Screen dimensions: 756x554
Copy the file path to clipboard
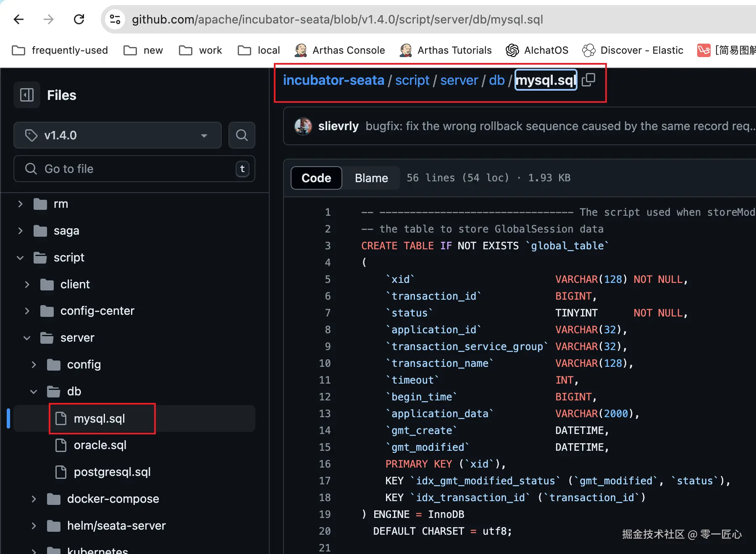point(588,80)
